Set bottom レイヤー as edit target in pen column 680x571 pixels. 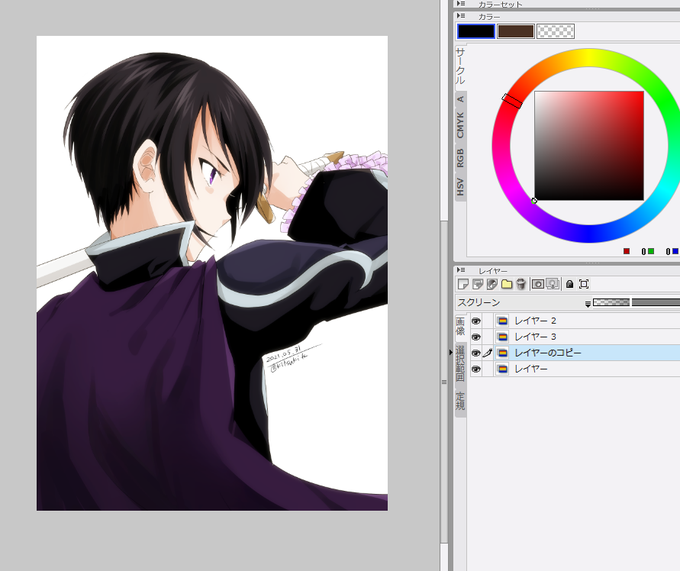click(x=488, y=369)
